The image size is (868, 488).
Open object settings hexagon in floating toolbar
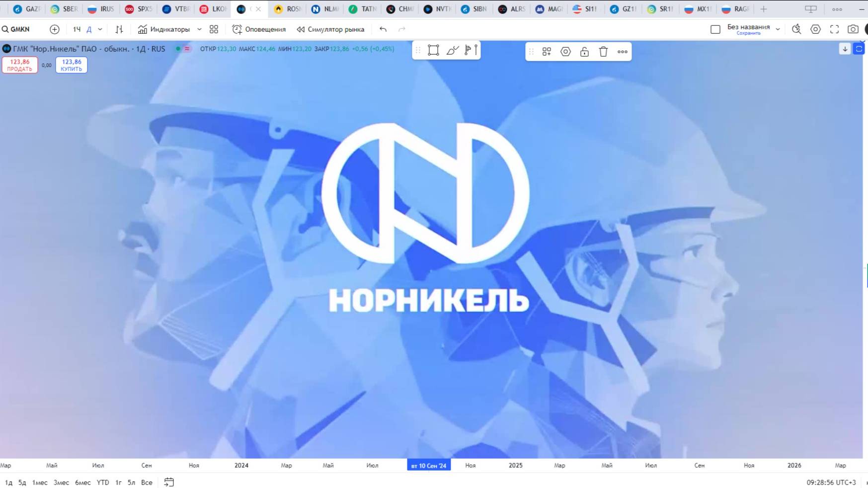click(565, 52)
